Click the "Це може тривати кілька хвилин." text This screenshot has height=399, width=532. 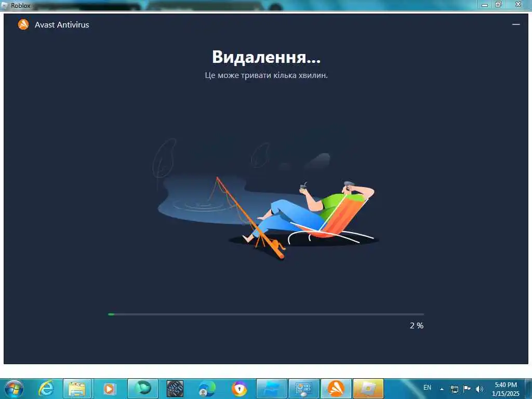tap(266, 75)
